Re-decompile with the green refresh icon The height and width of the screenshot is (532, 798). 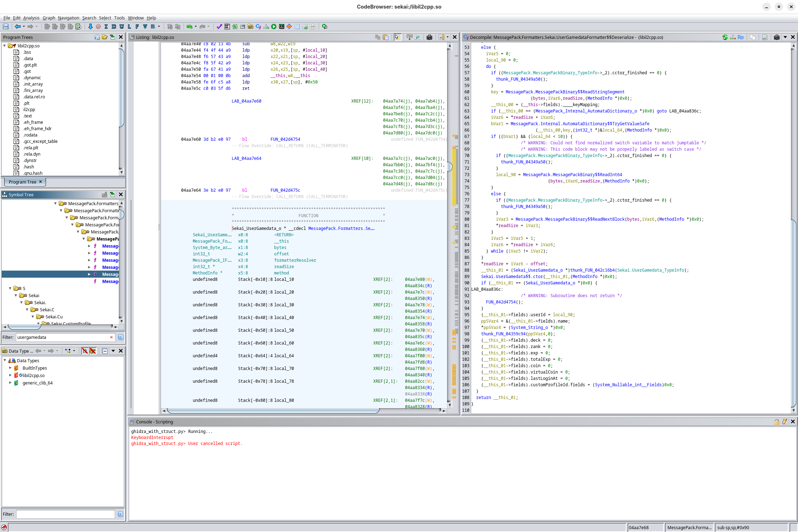click(725, 37)
